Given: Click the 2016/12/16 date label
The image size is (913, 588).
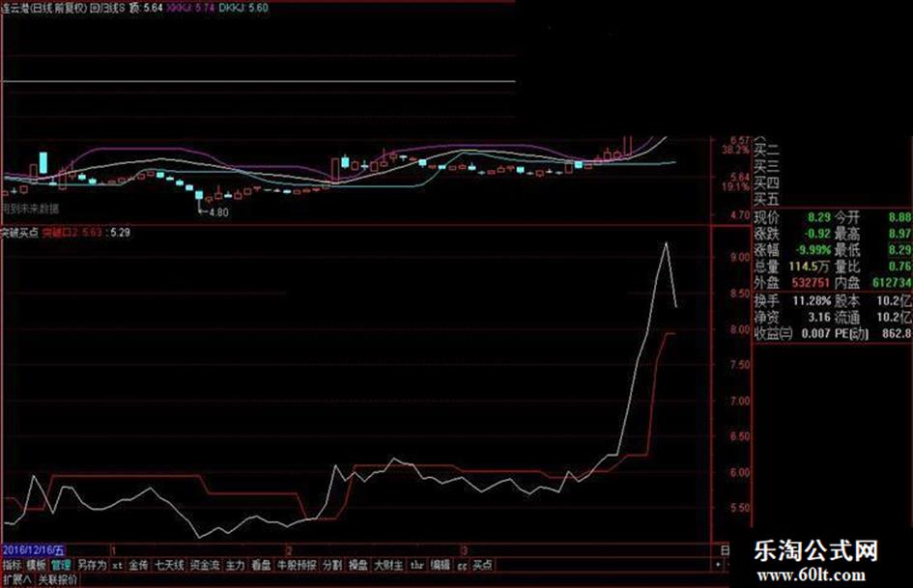Looking at the screenshot, I should pyautogui.click(x=33, y=550).
